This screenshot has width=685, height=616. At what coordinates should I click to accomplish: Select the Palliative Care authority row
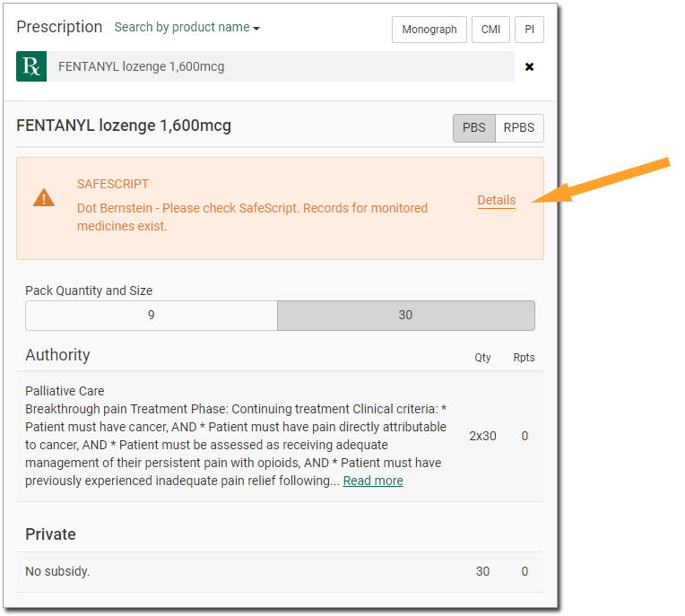point(280,437)
